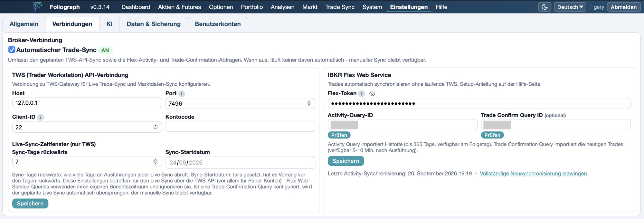Click Prüfen under Trade Confirm Query ID
This screenshot has height=219, width=644.
(492, 135)
